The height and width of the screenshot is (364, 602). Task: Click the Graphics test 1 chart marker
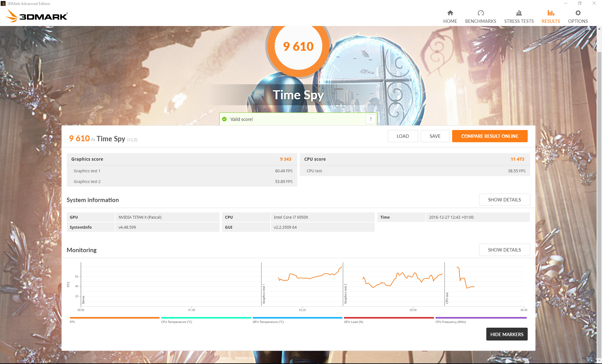(264, 294)
